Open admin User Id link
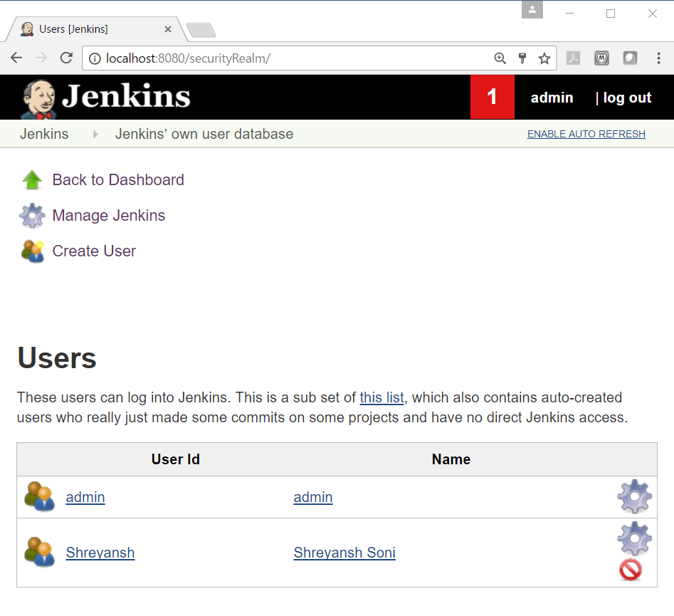 (85, 497)
